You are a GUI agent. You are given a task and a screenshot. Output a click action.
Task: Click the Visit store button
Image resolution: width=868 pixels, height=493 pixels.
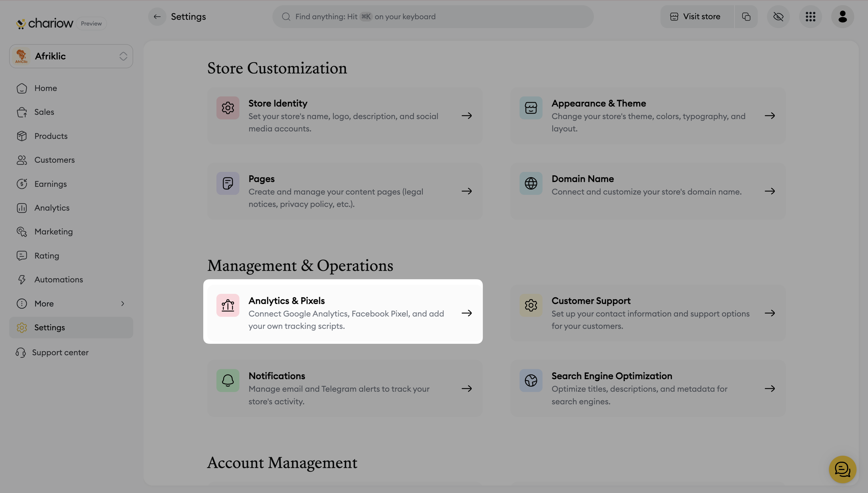click(x=696, y=17)
